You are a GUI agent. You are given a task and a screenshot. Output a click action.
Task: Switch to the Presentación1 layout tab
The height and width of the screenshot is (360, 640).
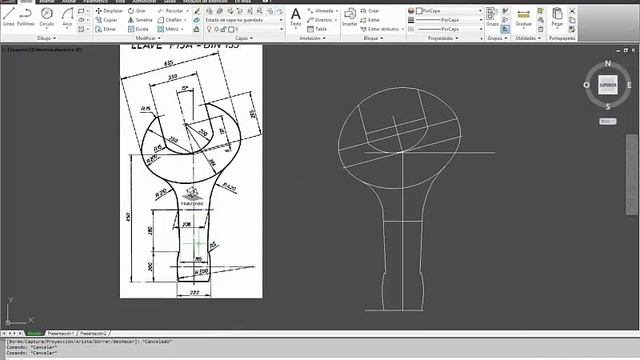point(61,333)
